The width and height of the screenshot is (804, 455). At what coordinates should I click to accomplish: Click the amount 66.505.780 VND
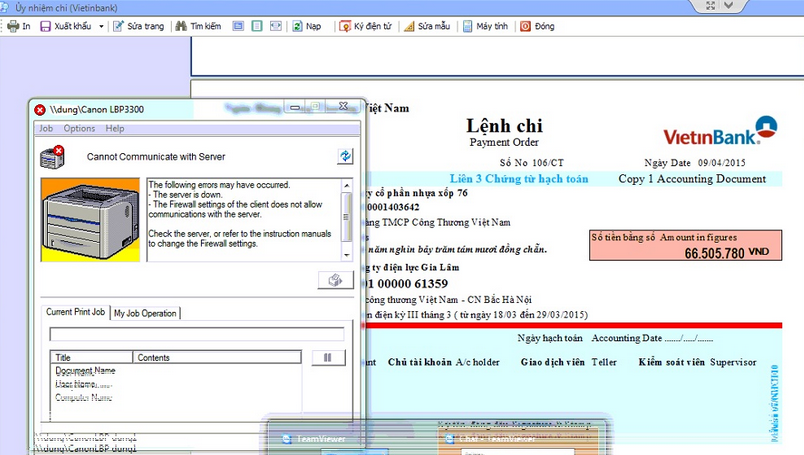coord(727,253)
